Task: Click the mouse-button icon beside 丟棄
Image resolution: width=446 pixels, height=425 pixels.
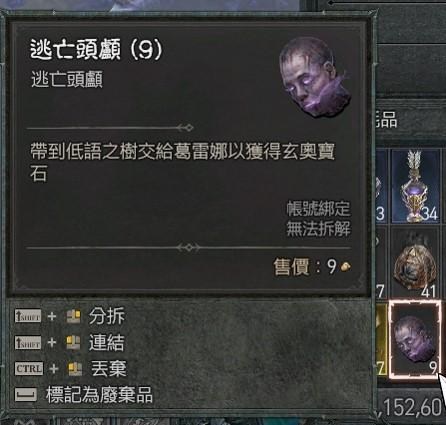Action: pos(75,369)
